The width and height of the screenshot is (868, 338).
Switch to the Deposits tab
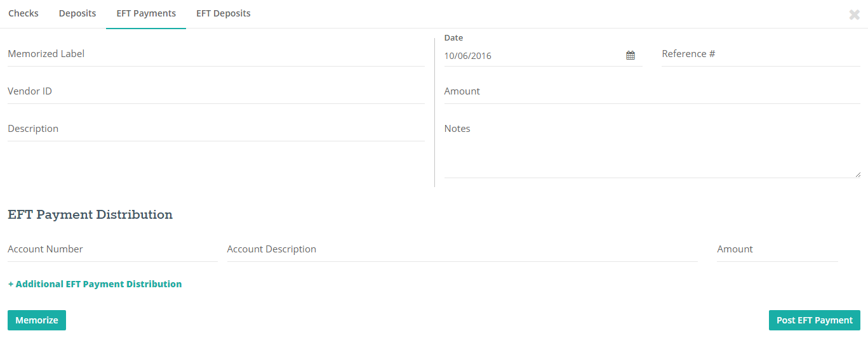coord(77,13)
